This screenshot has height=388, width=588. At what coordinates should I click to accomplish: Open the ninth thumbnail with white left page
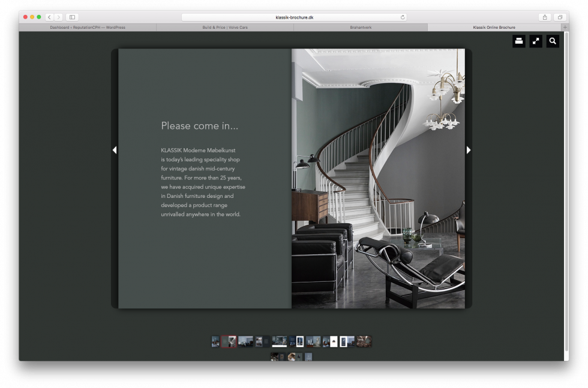click(x=347, y=341)
